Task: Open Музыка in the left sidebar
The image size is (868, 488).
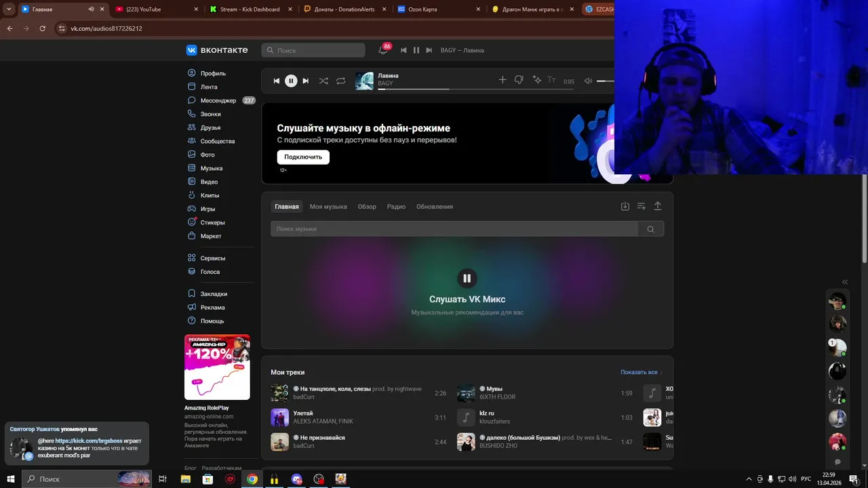Action: [x=212, y=168]
